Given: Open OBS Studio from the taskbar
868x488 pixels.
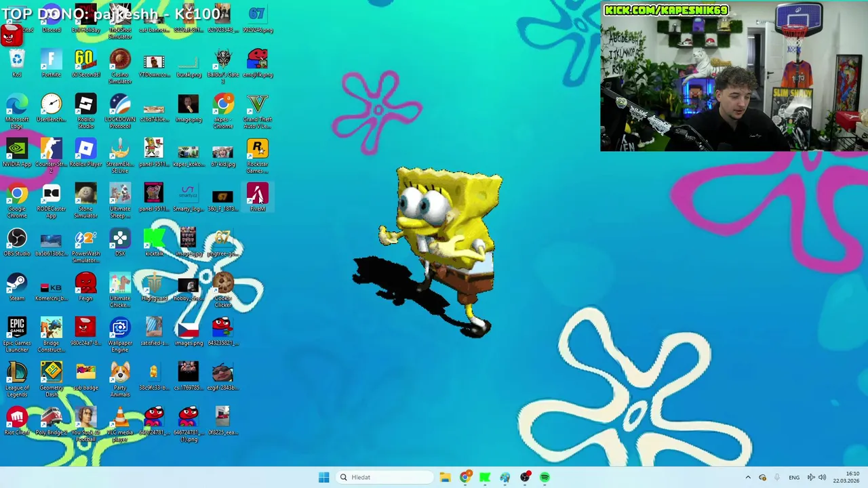Looking at the screenshot, I should [525, 477].
